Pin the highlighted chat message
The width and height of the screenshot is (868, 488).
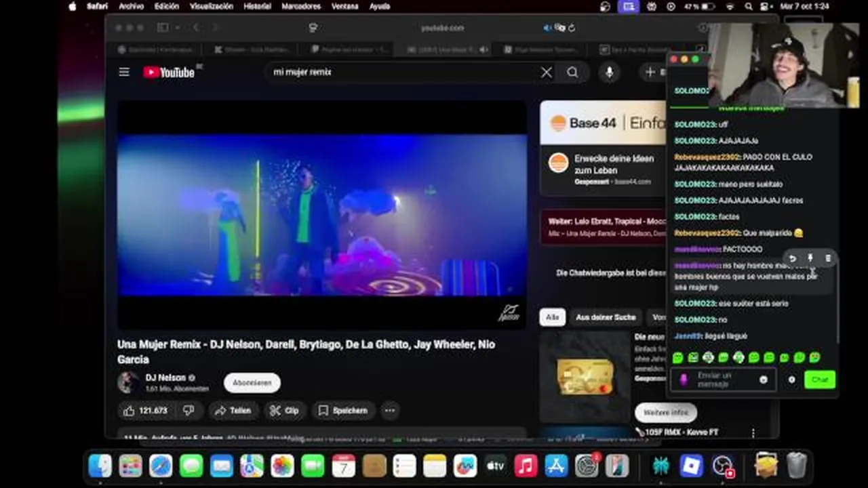(810, 258)
